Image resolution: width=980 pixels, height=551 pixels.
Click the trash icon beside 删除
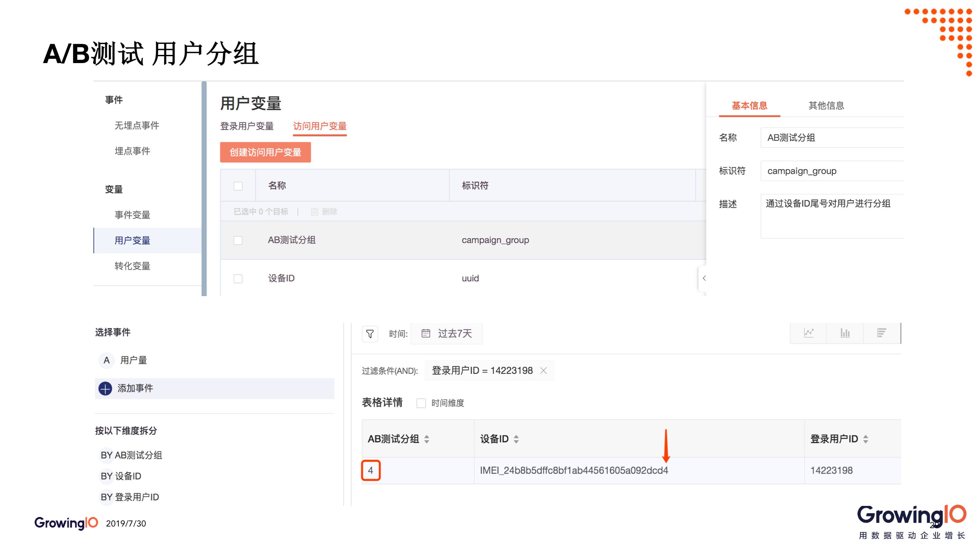click(x=315, y=211)
